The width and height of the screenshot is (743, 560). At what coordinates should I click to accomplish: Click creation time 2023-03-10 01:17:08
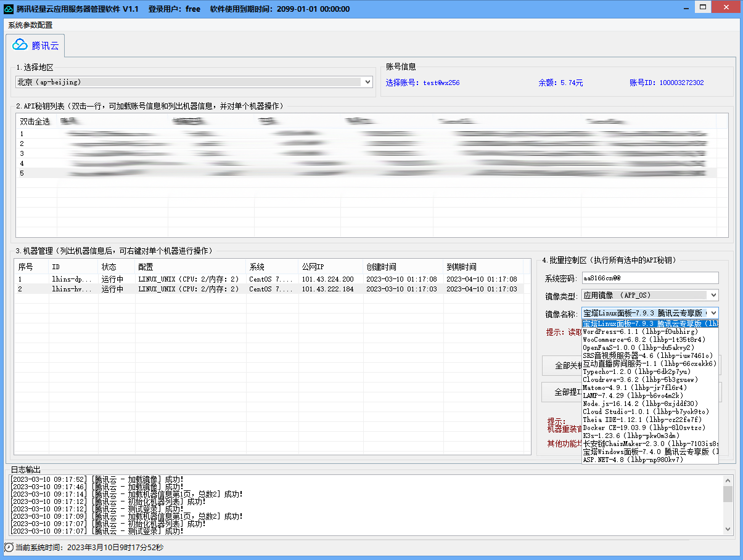click(x=402, y=279)
